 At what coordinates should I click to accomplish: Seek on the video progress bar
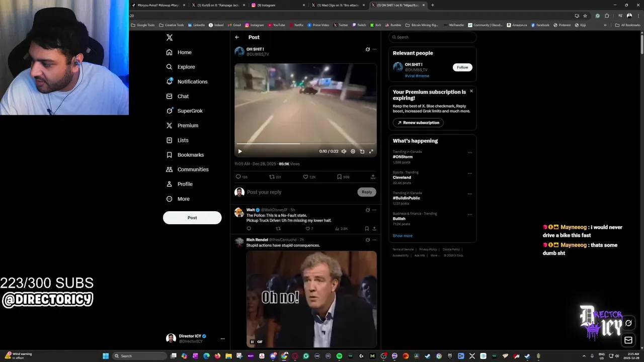tap(305, 144)
